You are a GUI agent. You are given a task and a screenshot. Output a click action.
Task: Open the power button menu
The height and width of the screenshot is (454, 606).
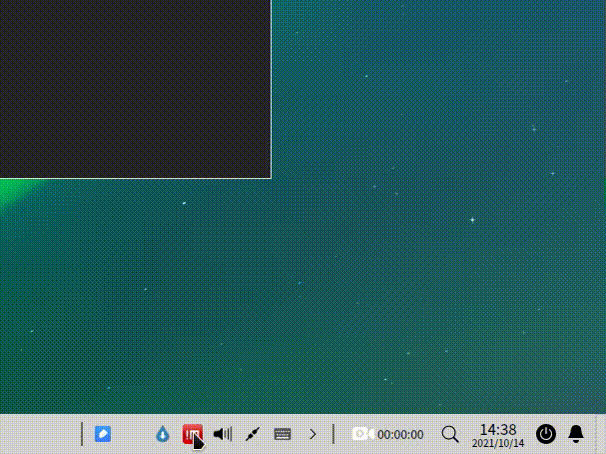[546, 434]
